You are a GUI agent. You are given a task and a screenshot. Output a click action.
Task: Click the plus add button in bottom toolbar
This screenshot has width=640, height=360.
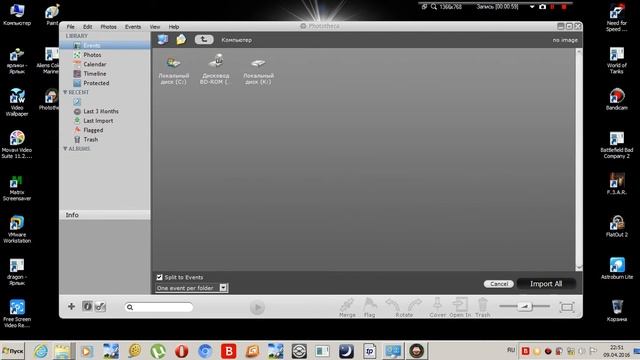71,306
